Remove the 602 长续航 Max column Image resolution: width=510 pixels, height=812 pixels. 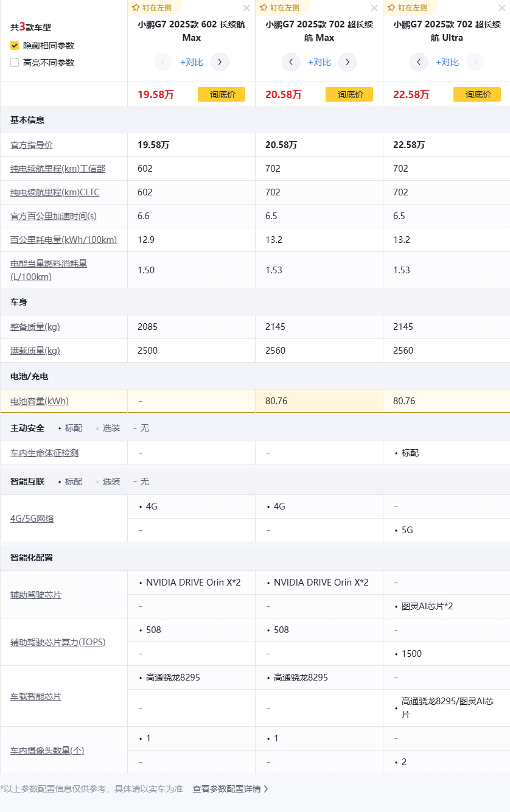click(246, 8)
